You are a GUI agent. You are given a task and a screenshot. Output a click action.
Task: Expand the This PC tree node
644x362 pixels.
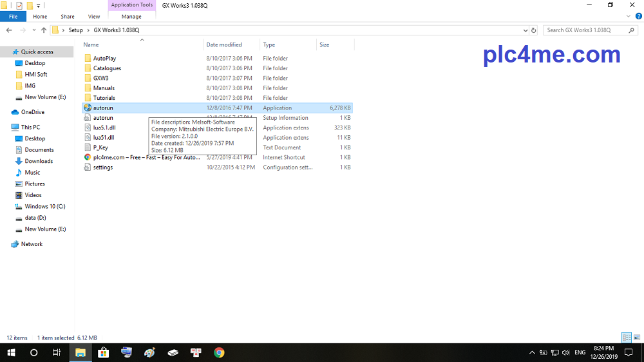pyautogui.click(x=6, y=128)
